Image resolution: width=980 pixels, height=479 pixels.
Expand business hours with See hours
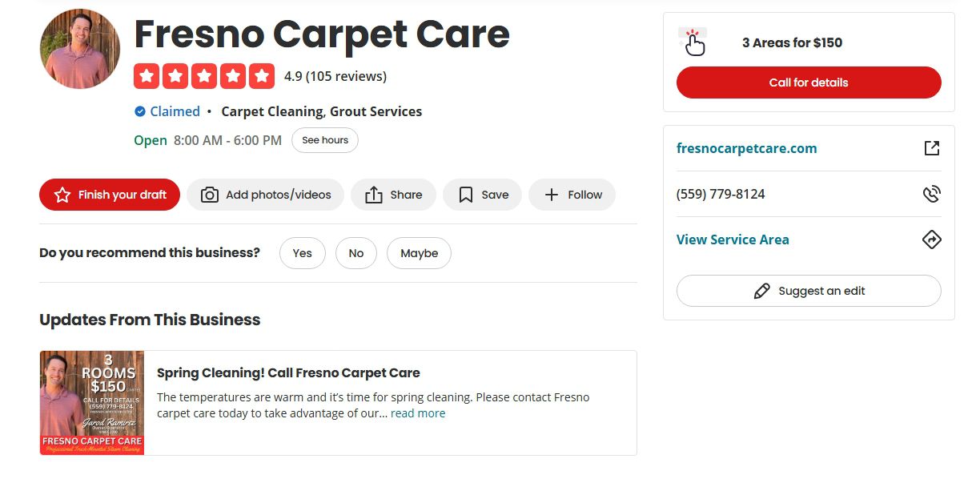(325, 140)
